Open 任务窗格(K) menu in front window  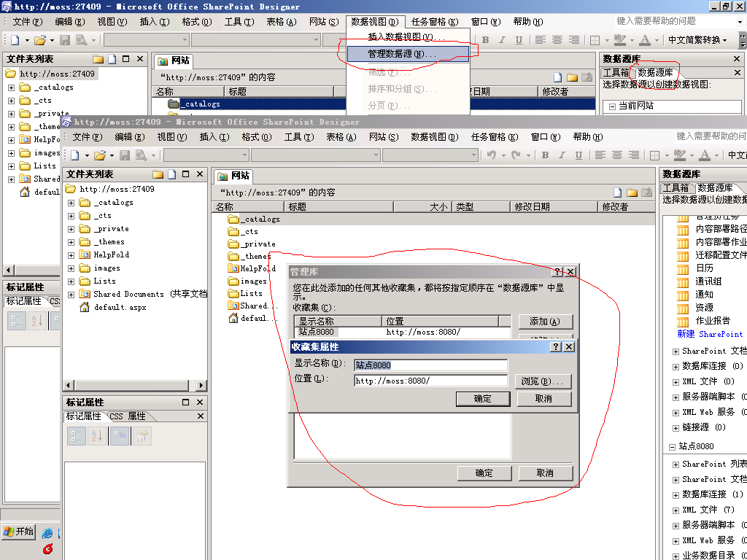point(495,137)
